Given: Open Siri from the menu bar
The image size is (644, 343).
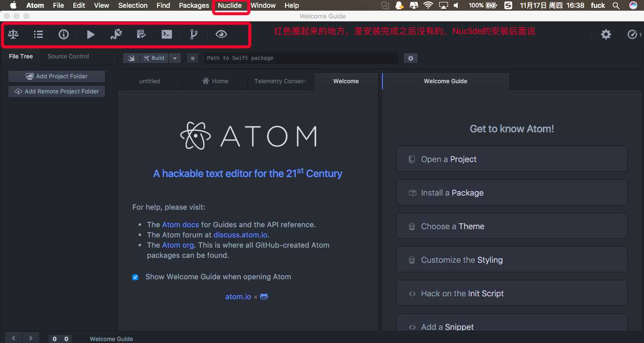Looking at the screenshot, I should [633, 5].
